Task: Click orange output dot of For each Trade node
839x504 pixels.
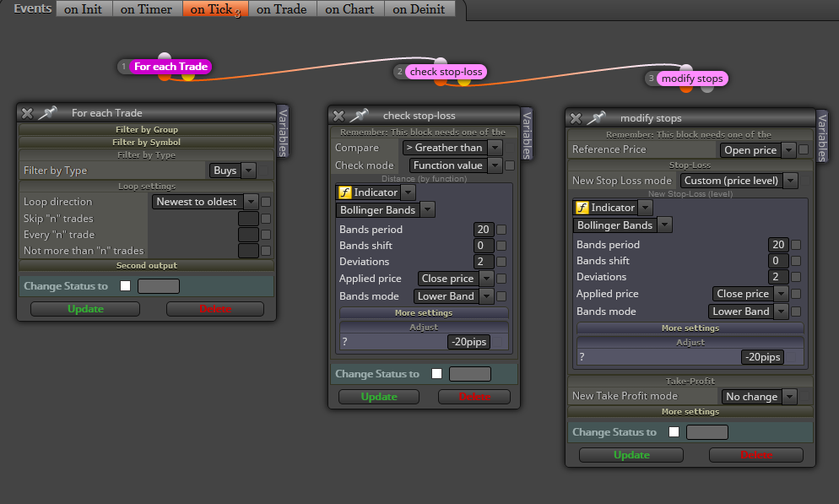Action: click(x=165, y=77)
